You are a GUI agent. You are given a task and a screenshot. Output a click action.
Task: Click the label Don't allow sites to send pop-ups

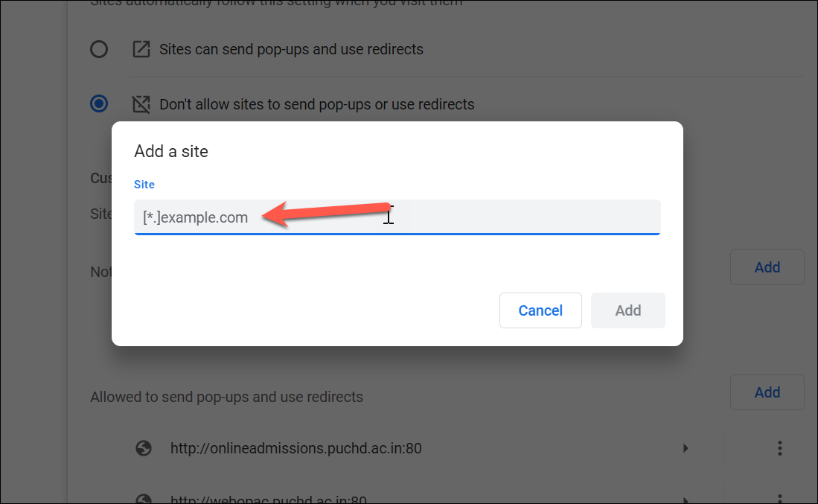pyautogui.click(x=316, y=104)
